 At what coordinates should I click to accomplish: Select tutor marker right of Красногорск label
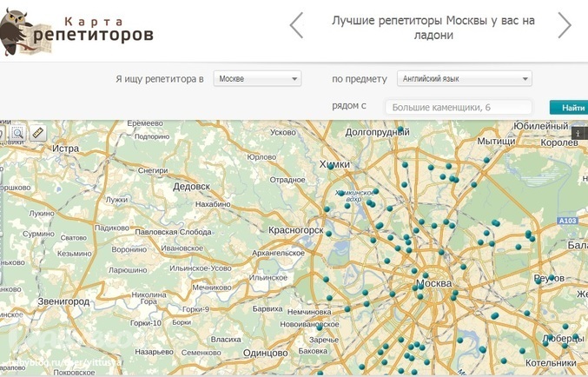pos(328,231)
